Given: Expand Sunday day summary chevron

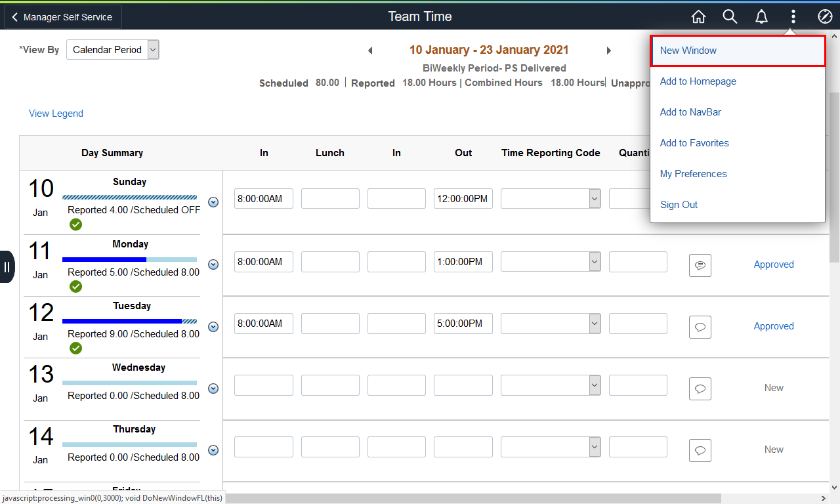Looking at the screenshot, I should 213,202.
